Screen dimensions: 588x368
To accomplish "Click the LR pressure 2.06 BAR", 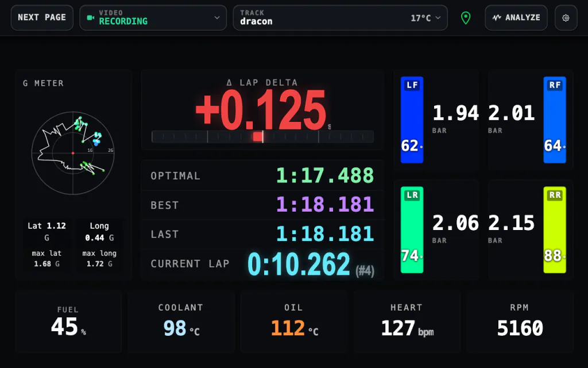I will [x=455, y=229].
